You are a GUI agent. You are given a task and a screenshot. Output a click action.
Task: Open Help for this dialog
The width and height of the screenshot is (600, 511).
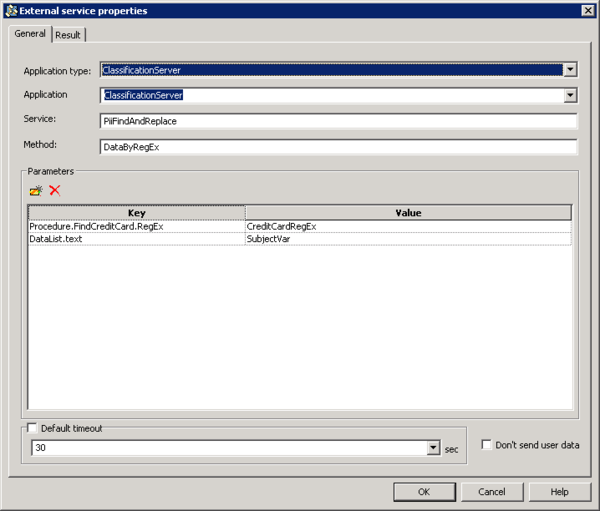tap(560, 492)
